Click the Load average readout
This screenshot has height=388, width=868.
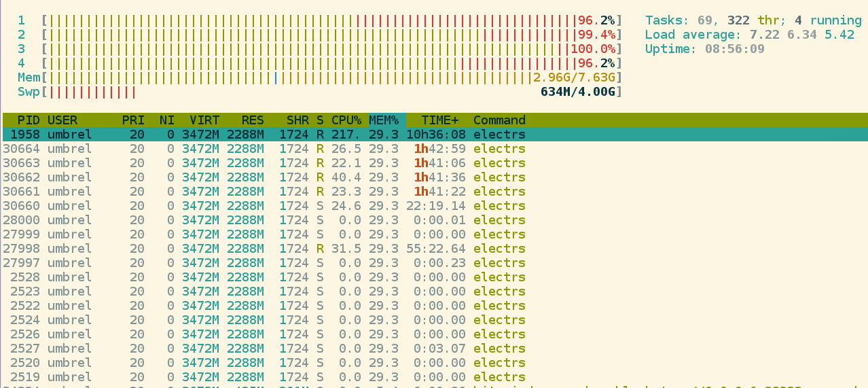click(750, 35)
